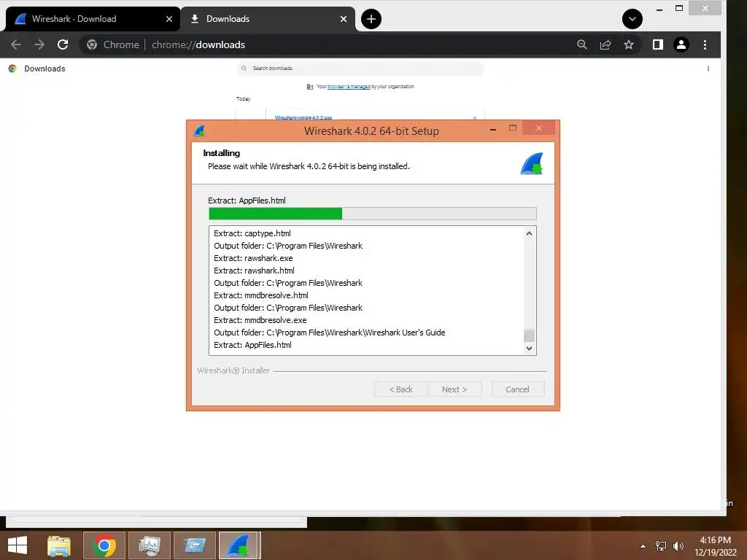Open the volume speaker tray icon

pos(678,546)
